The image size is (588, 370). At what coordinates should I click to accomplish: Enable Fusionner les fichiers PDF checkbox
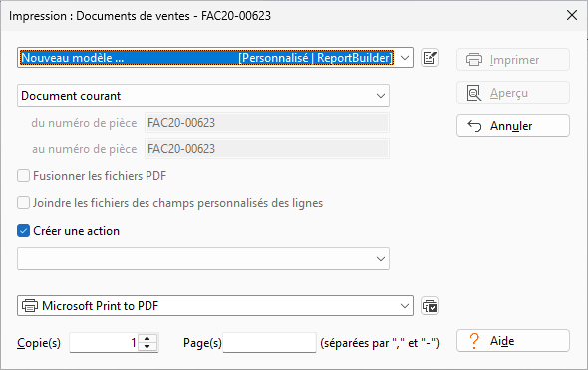click(x=23, y=176)
